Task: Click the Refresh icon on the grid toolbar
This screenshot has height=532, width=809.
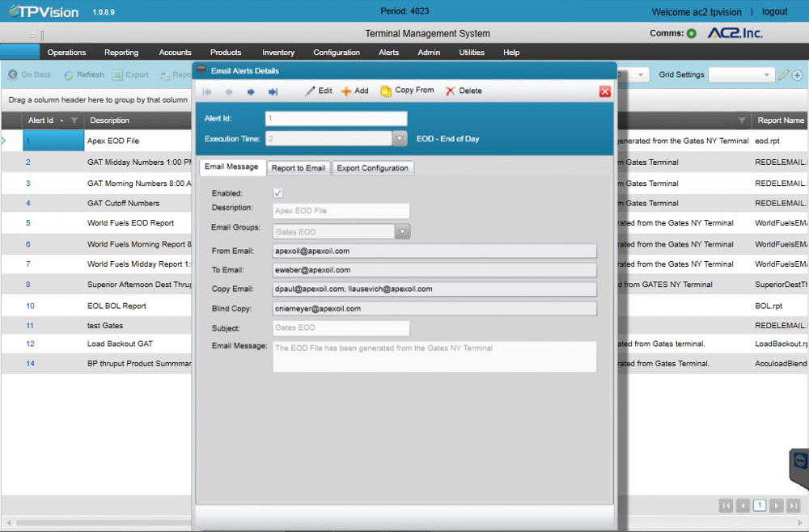Action: 69,74
